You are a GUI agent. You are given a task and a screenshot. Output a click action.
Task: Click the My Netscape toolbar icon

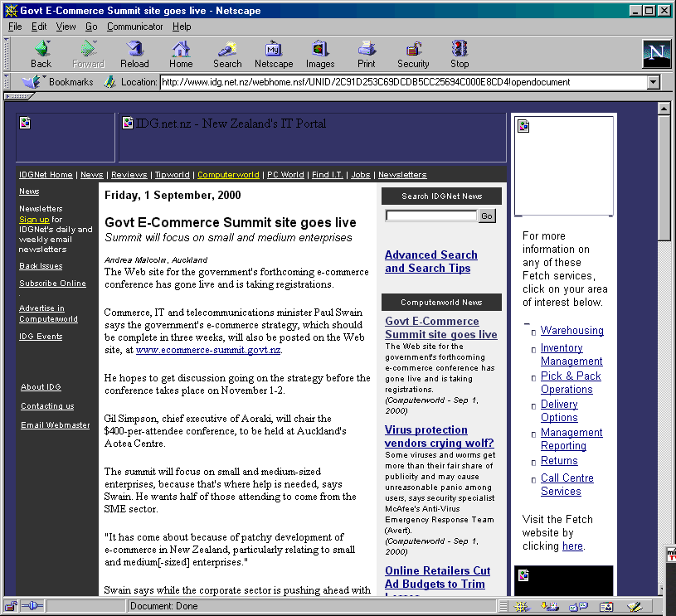(274, 54)
